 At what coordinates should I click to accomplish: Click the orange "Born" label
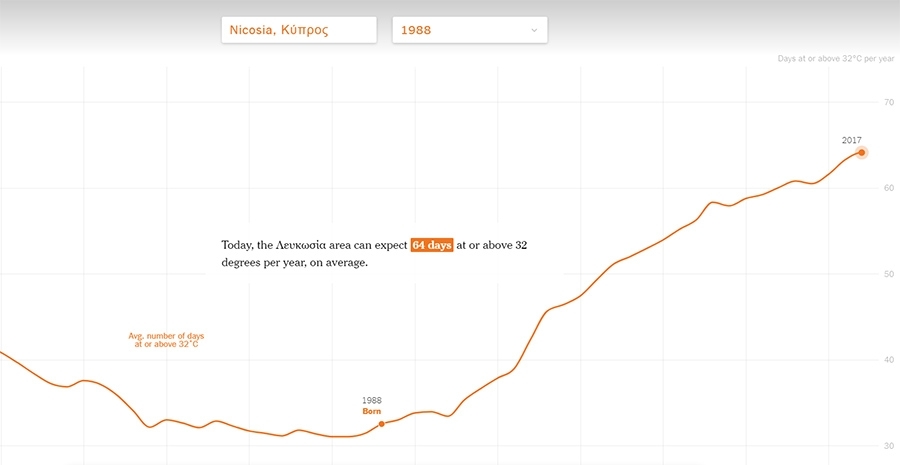(371, 412)
